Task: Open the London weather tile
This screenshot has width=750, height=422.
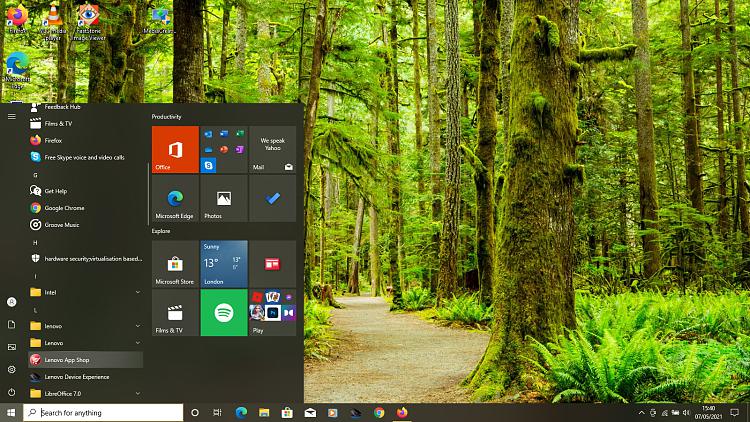Action: [x=224, y=264]
